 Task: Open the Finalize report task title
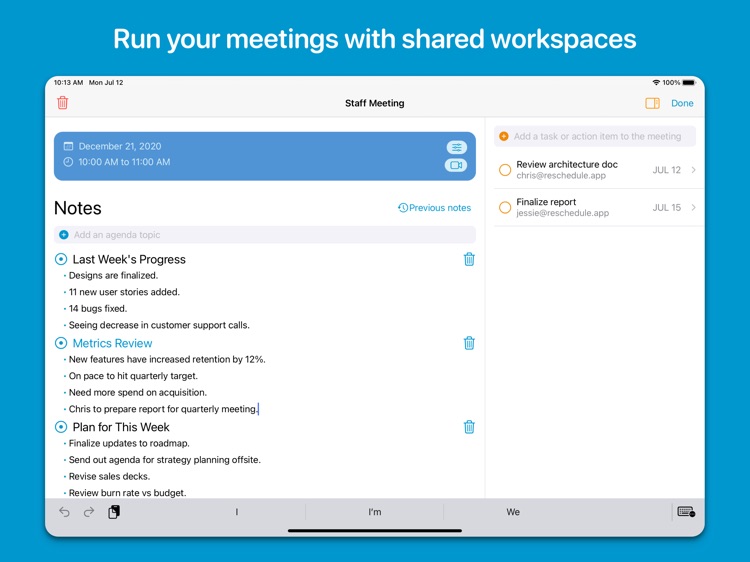(x=546, y=202)
